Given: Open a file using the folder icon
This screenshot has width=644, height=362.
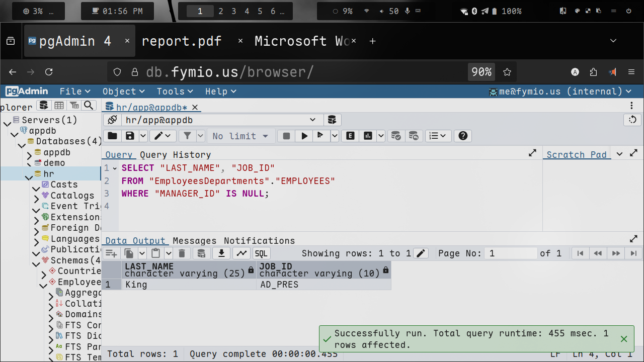Looking at the screenshot, I should [x=112, y=136].
